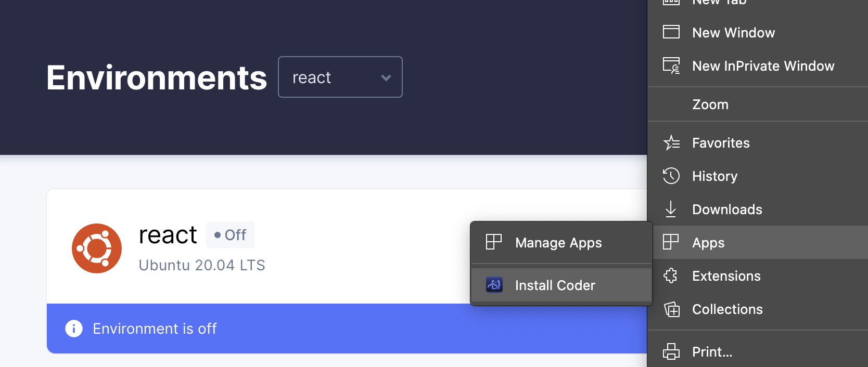868x367 pixels.
Task: Open the Favorites menu item
Action: tap(758, 143)
